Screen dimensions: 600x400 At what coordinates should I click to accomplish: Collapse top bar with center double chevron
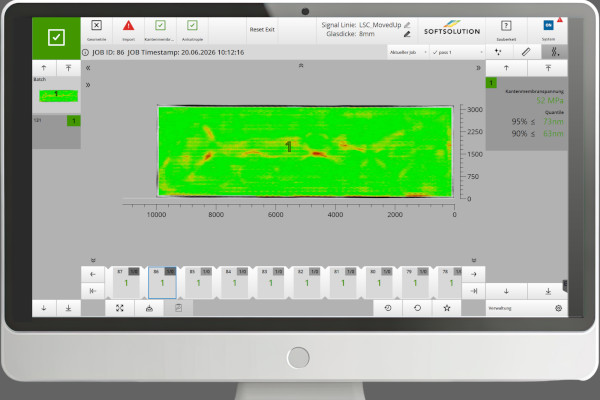click(x=301, y=65)
